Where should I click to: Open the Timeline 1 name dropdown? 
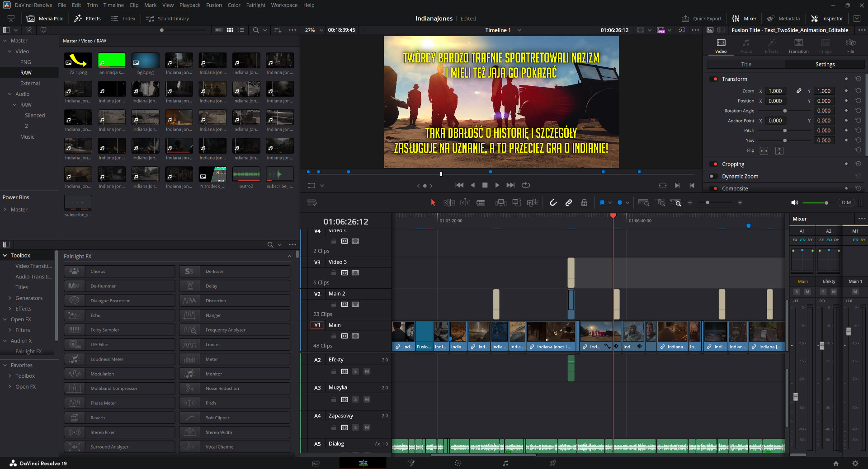(519, 30)
